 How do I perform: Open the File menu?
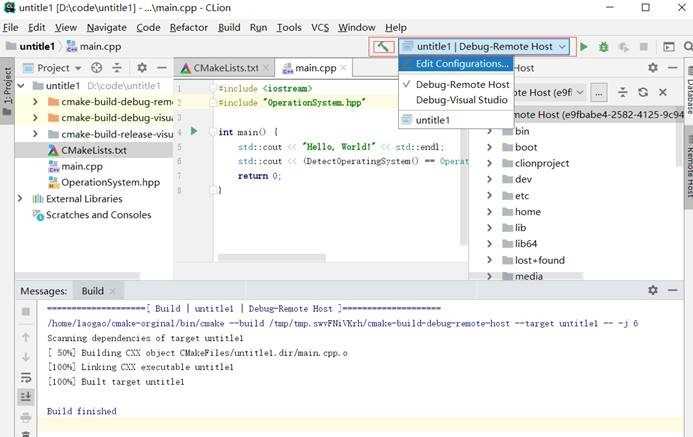pyautogui.click(x=11, y=27)
